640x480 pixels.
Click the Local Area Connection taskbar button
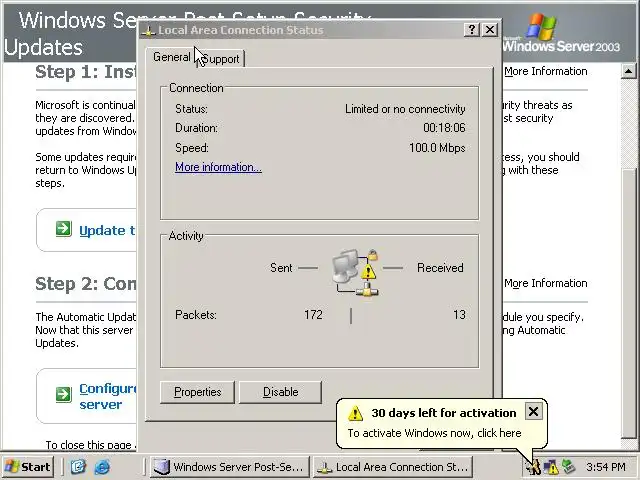pos(393,467)
